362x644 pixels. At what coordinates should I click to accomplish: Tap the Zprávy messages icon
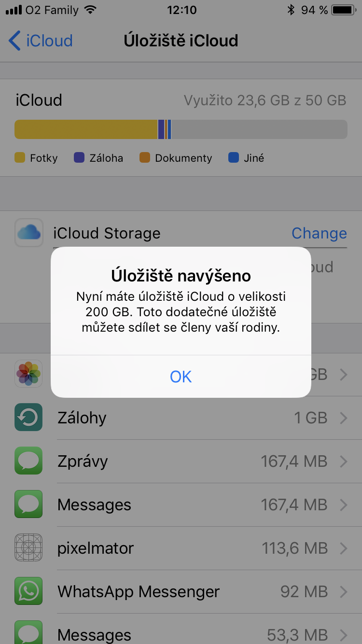[28, 461]
